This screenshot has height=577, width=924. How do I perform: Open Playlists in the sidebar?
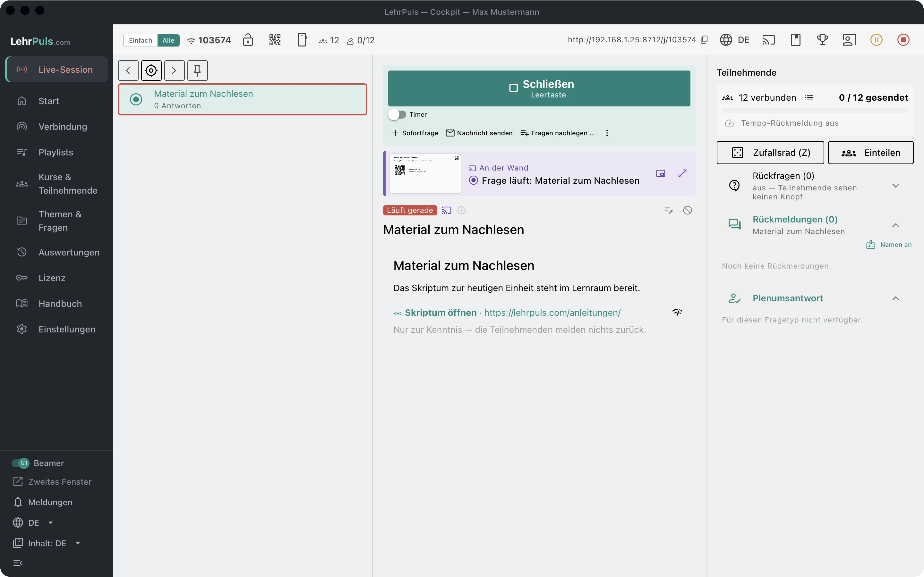[x=56, y=152]
